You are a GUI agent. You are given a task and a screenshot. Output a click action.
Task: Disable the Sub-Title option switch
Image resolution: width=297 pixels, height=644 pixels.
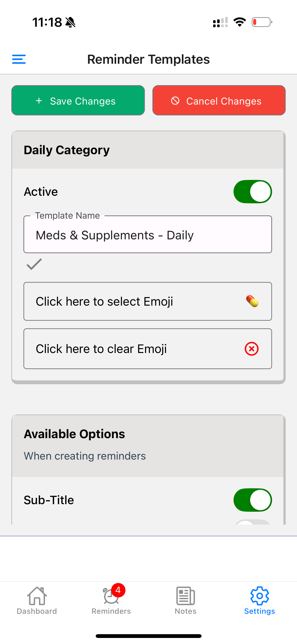252,500
